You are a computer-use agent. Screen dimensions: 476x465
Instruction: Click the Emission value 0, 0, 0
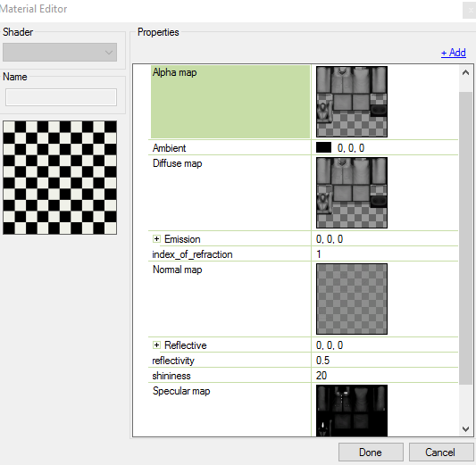pos(330,239)
